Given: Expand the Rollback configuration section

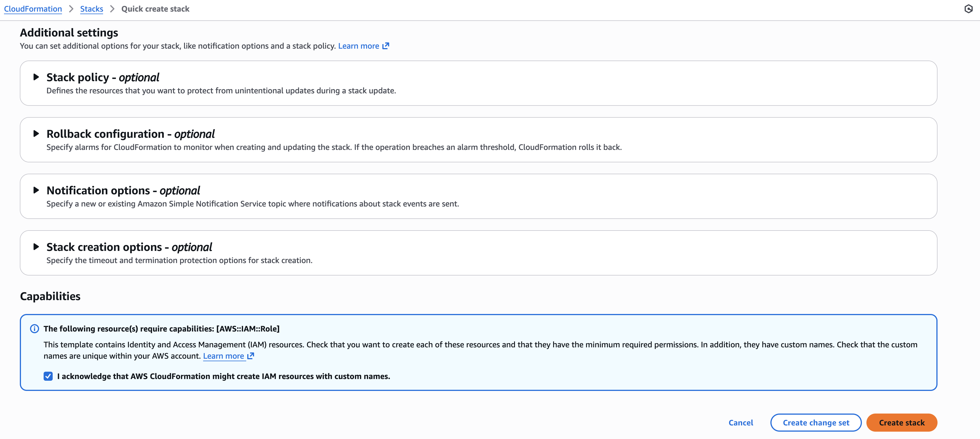Looking at the screenshot, I should (x=36, y=134).
